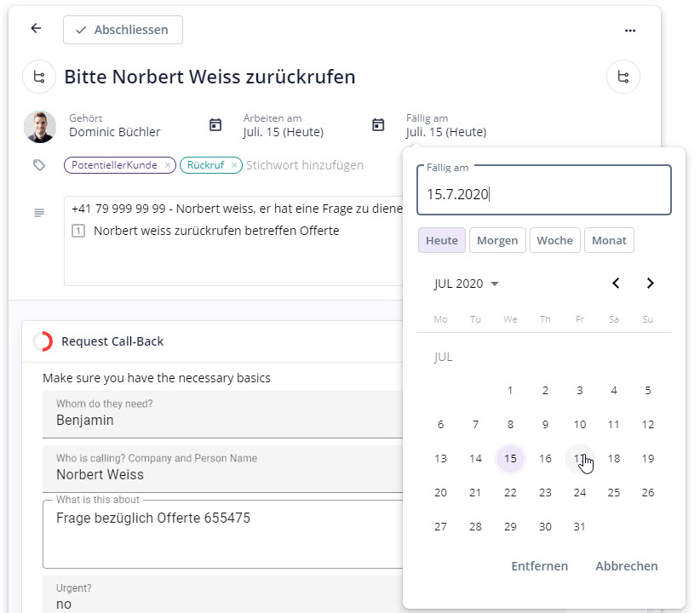Expand the JUL 2020 month dropdown
Screen dimensions: 700x613
[467, 284]
